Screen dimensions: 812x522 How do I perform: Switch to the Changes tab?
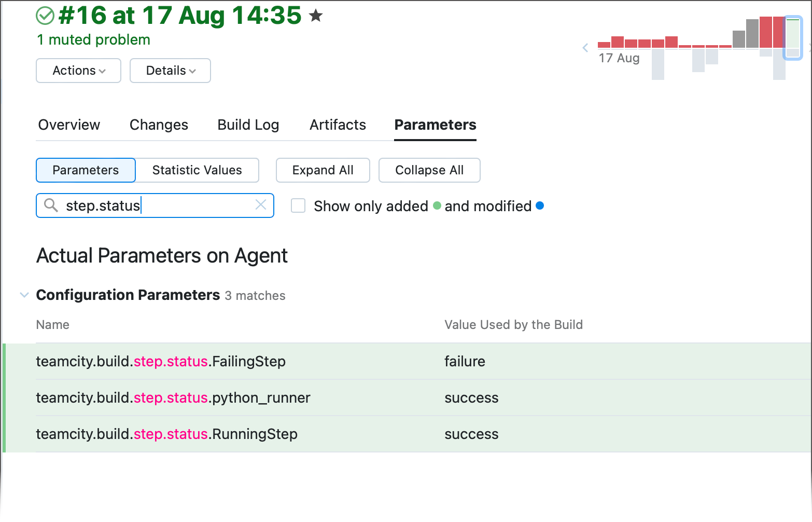tap(159, 125)
